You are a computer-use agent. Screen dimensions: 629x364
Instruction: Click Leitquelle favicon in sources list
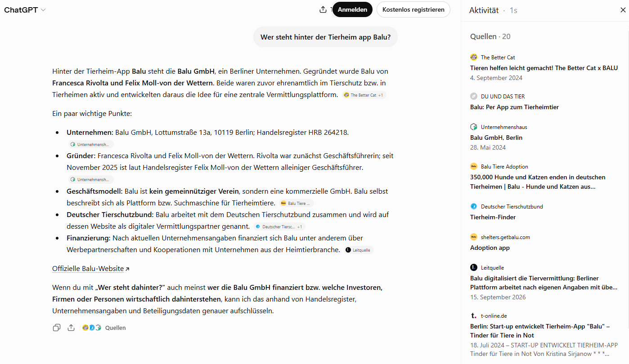click(x=474, y=267)
